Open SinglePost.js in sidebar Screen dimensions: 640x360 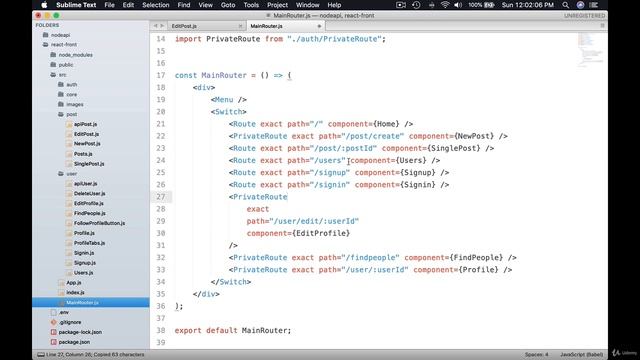[x=89, y=164]
